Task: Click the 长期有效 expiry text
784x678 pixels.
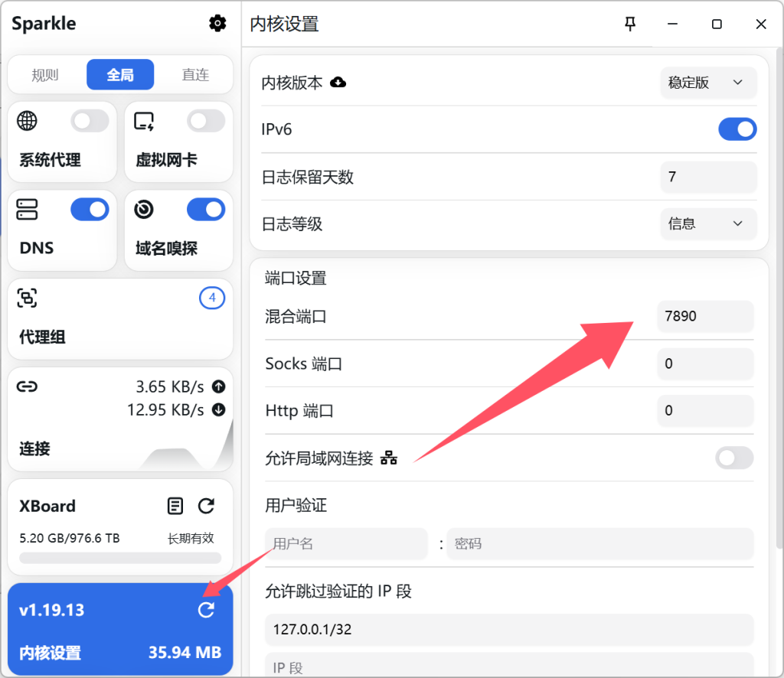Action: 191,538
